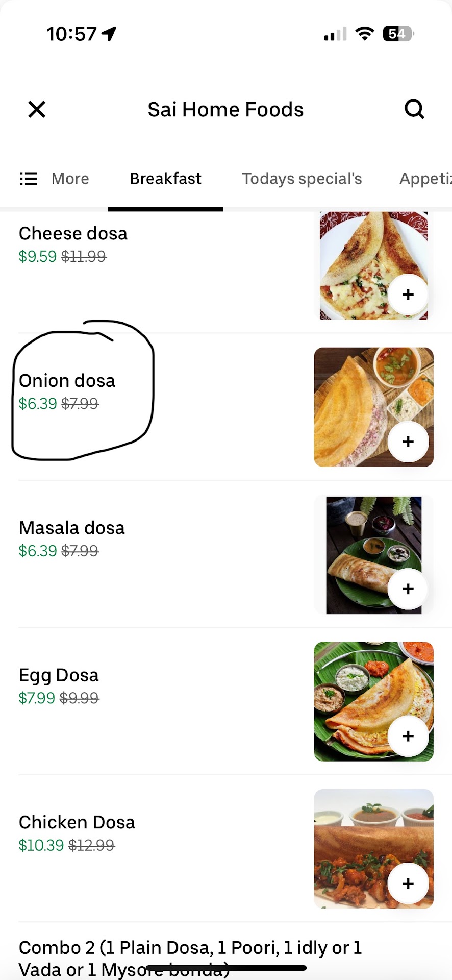
Task: Add Cheese dosa to cart
Action: 408,295
